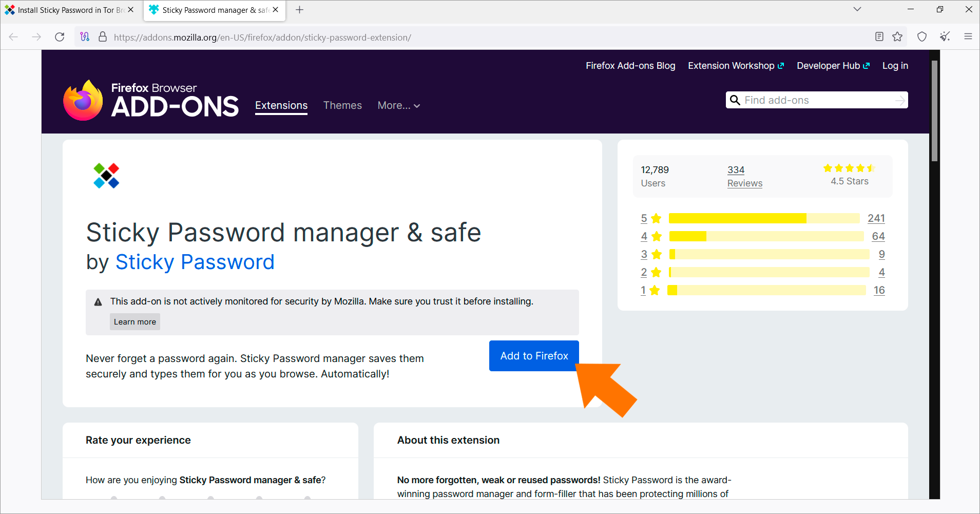Open Tor circuit display icon in the address bar
This screenshot has width=980, height=514.
[x=85, y=37]
